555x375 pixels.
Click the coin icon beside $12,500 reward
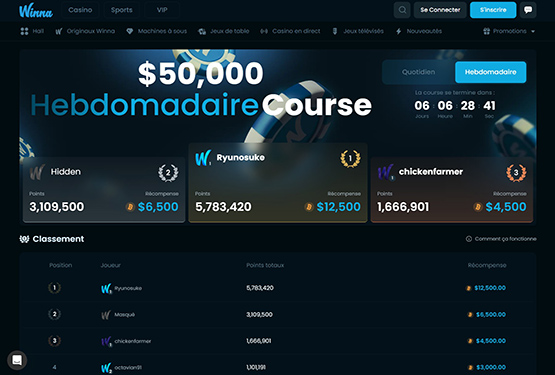309,207
